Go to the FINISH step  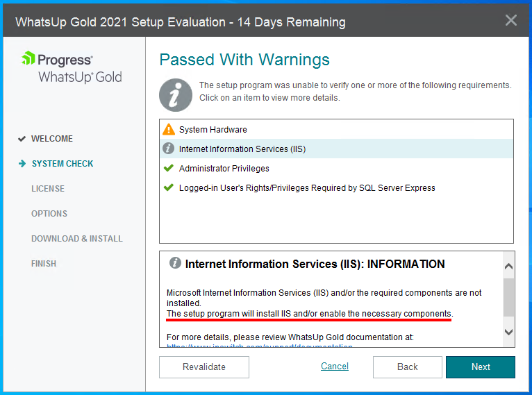(44, 263)
